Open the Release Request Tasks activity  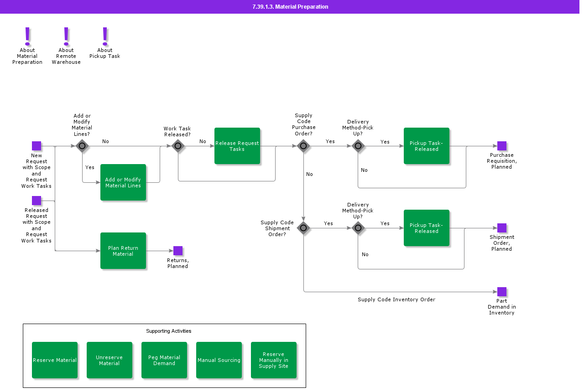pos(237,146)
